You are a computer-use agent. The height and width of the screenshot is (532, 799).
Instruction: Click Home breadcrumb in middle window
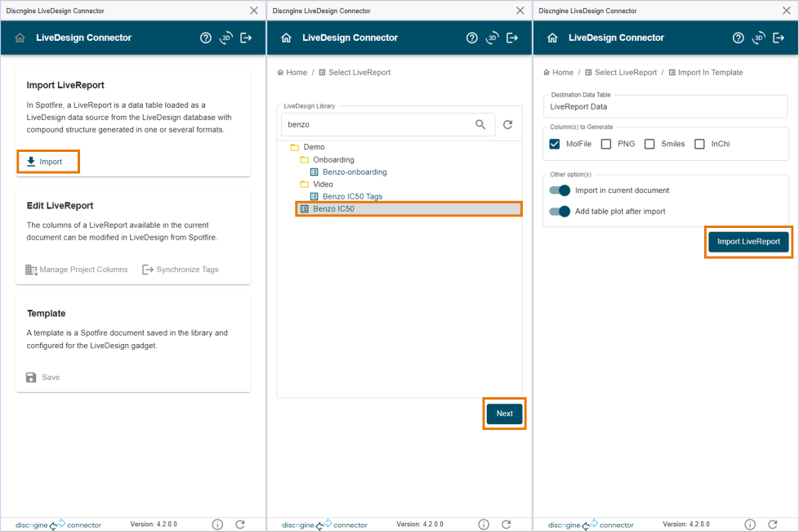292,73
